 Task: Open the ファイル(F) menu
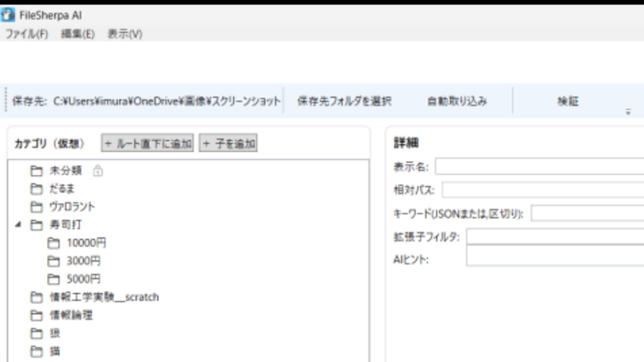(27, 34)
